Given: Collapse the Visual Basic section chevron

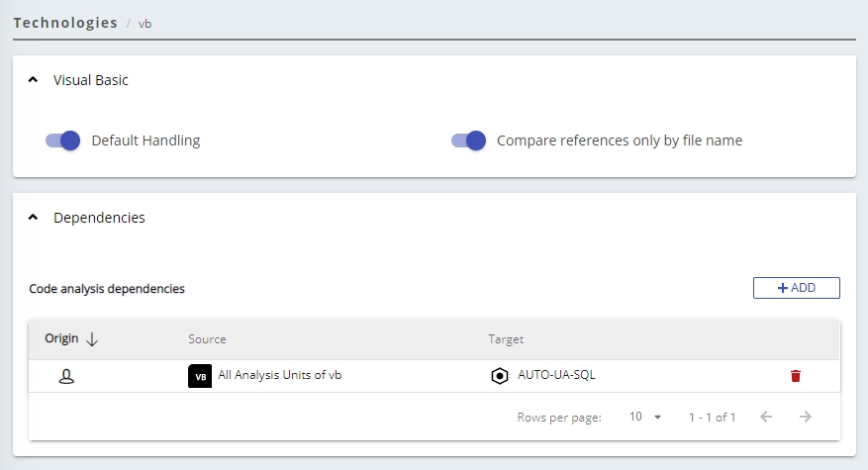Looking at the screenshot, I should point(33,80).
